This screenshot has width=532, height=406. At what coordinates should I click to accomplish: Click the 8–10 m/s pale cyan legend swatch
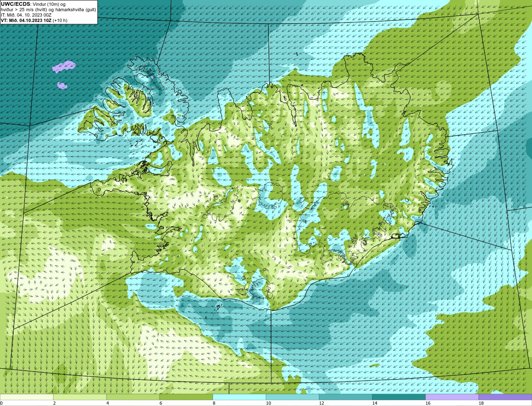[x=239, y=397]
